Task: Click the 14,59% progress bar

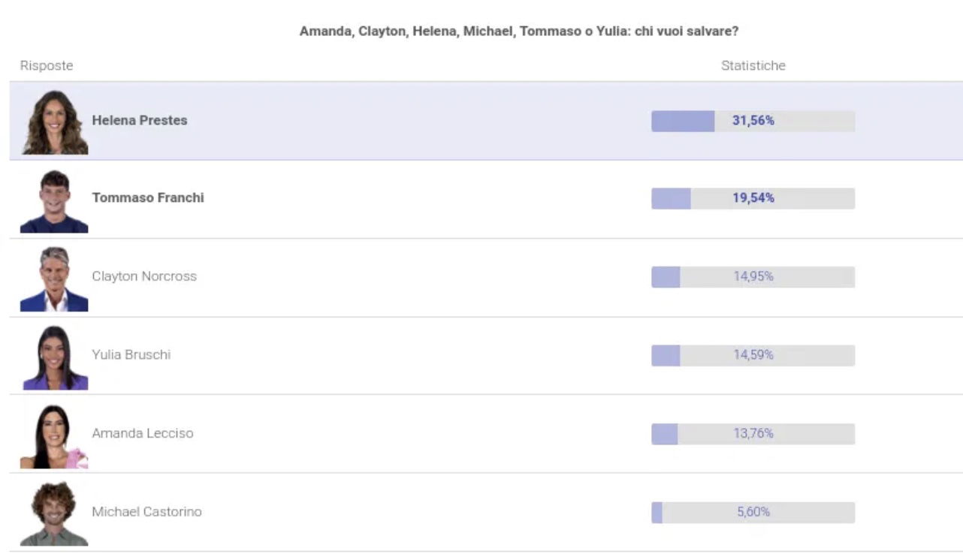Action: click(753, 355)
